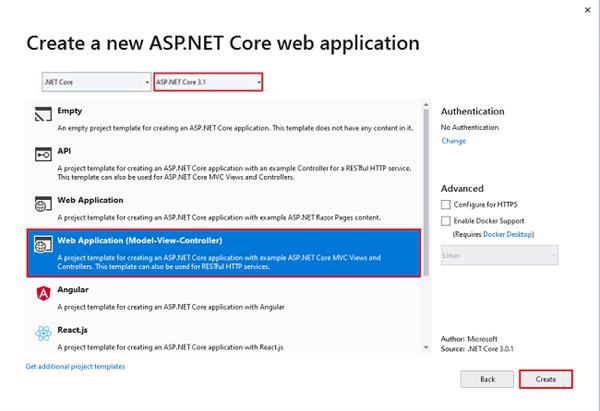Open the Linux container OS dropdown
The image size is (600, 411).
click(x=499, y=256)
